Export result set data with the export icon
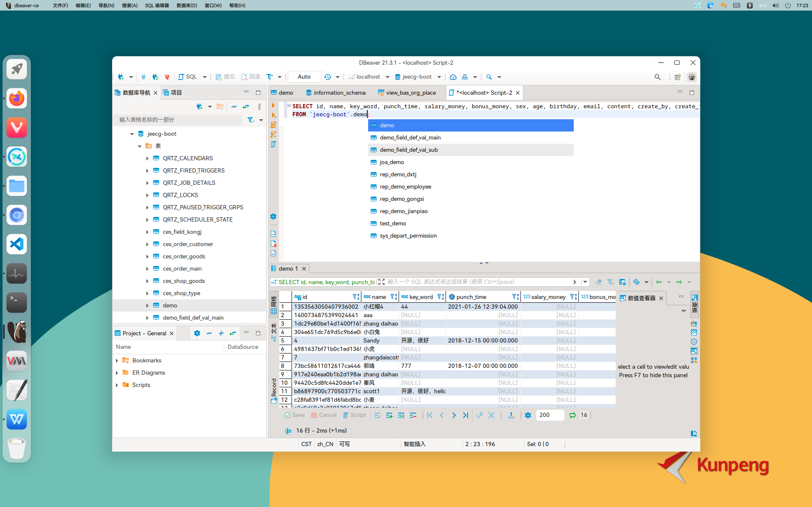 [x=511, y=415]
